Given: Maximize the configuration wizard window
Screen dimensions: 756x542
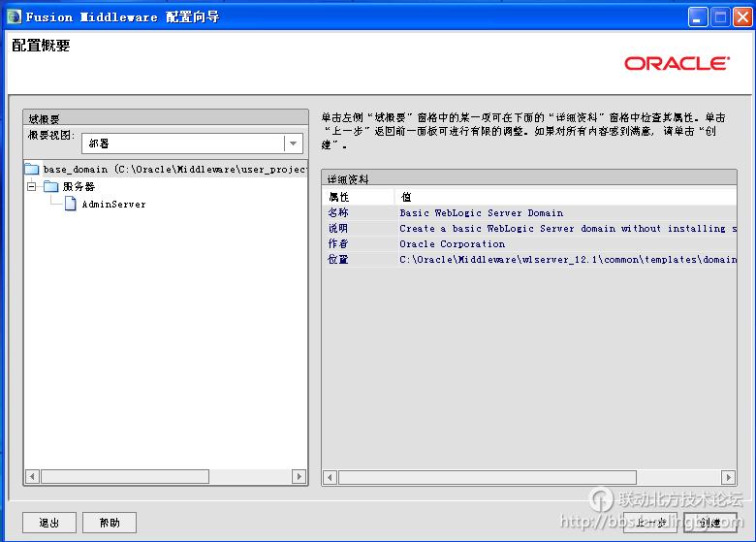Looking at the screenshot, I should click(720, 16).
